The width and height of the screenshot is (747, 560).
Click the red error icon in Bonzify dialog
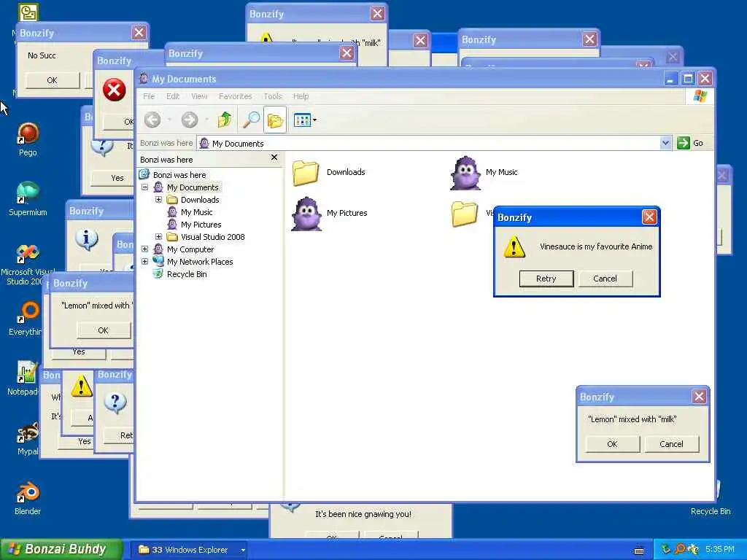point(115,90)
